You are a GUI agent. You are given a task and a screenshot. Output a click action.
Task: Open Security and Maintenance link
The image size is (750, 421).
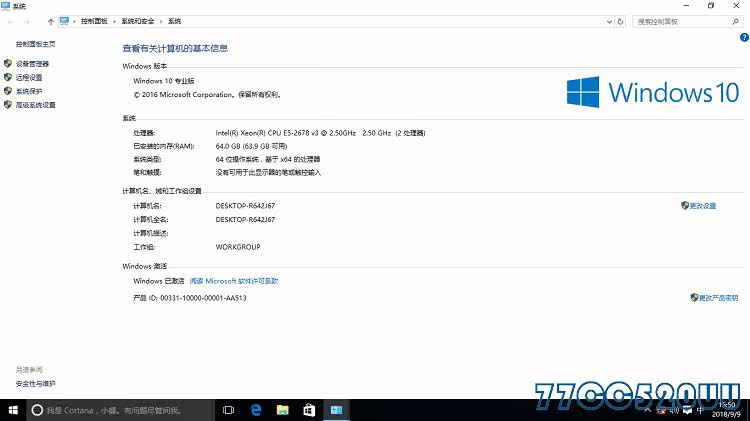click(x=35, y=384)
